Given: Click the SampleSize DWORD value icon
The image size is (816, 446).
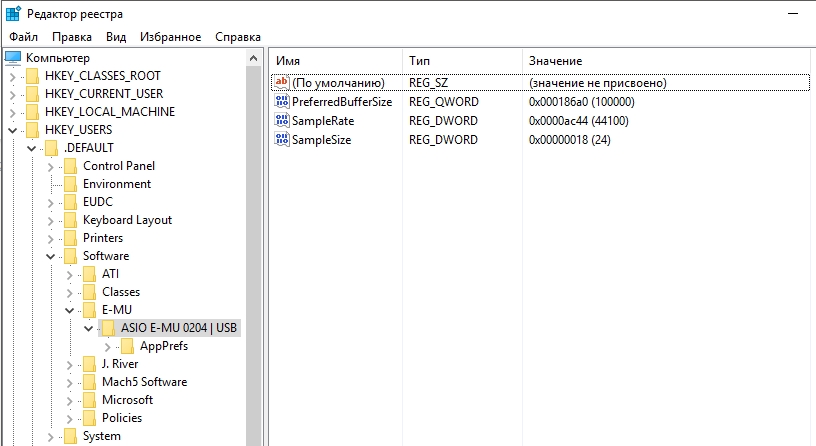Looking at the screenshot, I should point(282,139).
